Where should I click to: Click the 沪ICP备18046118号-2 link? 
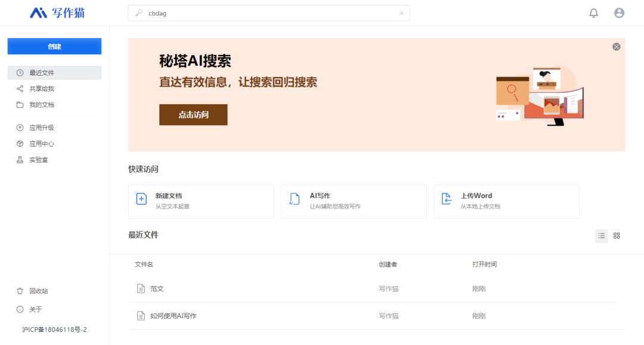coord(54,330)
